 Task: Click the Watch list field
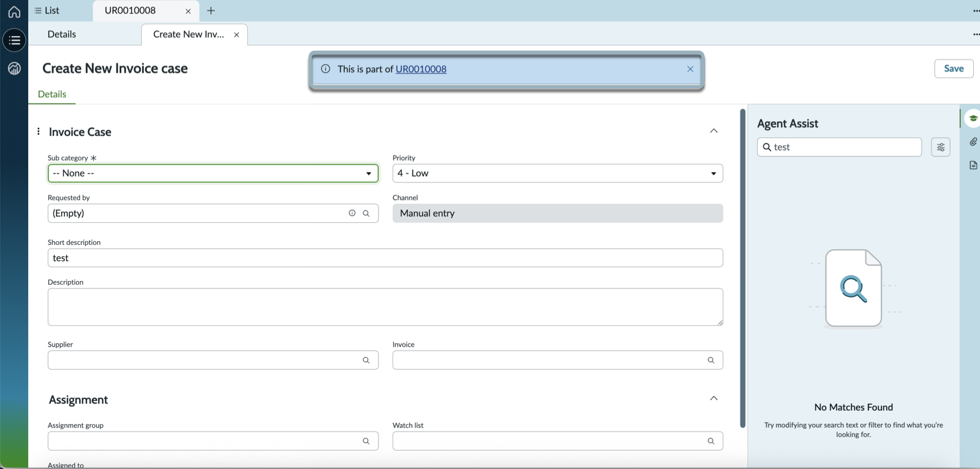[557, 441]
